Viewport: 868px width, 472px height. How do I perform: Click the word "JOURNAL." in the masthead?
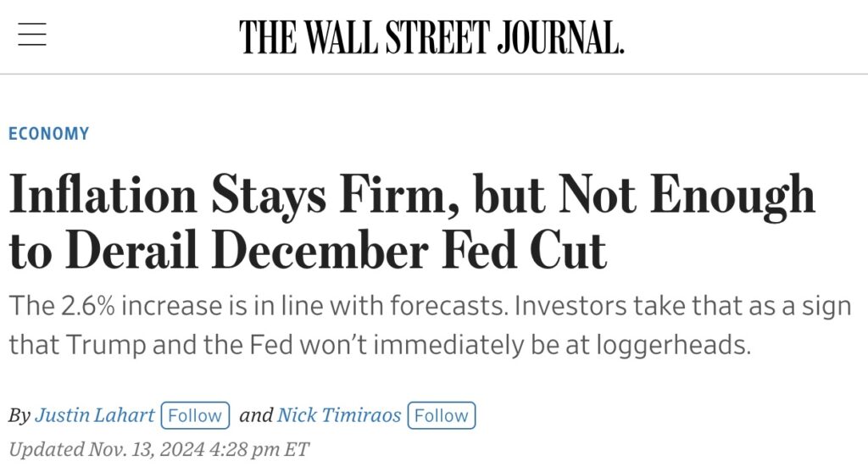[560, 37]
